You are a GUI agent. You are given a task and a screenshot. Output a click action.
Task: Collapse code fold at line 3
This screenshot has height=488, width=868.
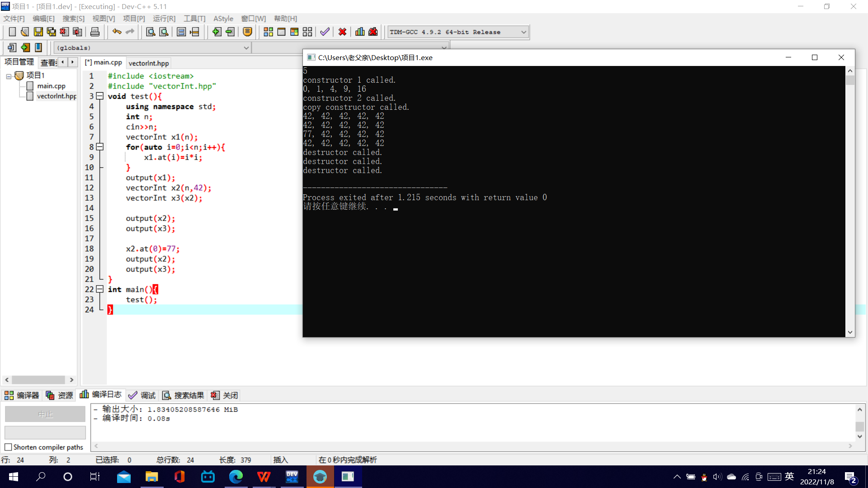(x=100, y=96)
